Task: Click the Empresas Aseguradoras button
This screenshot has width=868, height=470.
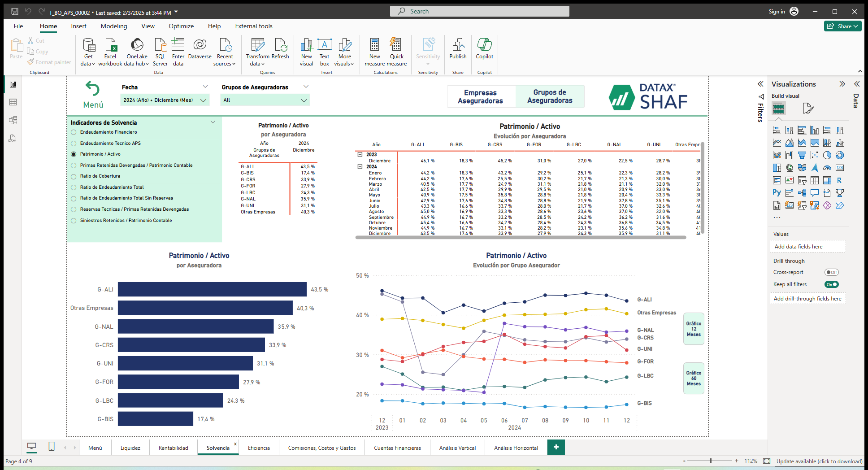Action: coord(481,96)
